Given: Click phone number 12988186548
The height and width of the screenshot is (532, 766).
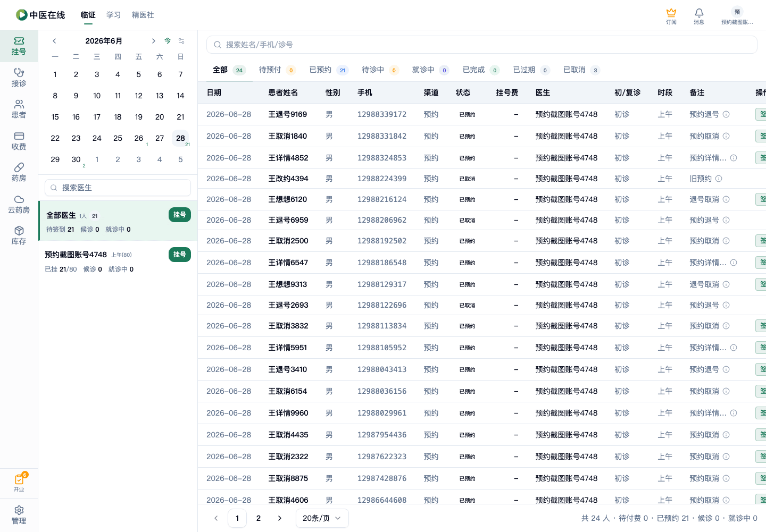Looking at the screenshot, I should coord(382,263).
